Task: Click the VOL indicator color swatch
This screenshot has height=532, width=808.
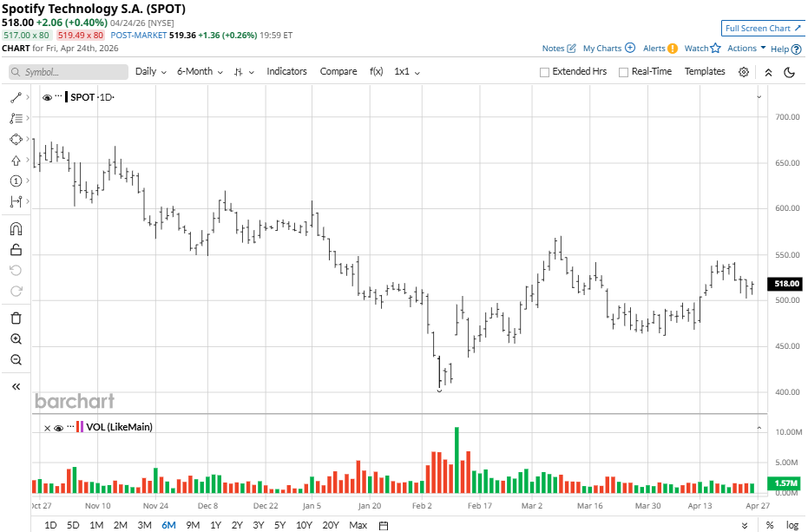Action: [x=79, y=427]
